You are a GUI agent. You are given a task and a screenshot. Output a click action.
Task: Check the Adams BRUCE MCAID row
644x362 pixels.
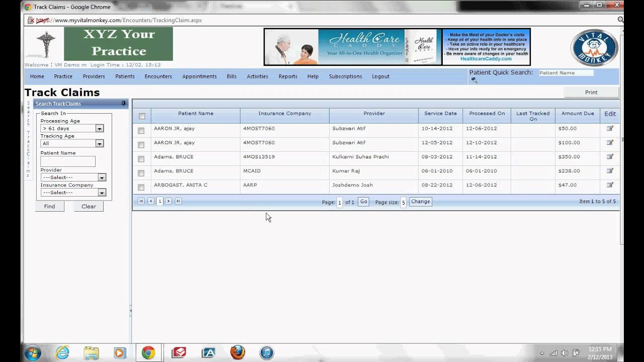tap(141, 173)
